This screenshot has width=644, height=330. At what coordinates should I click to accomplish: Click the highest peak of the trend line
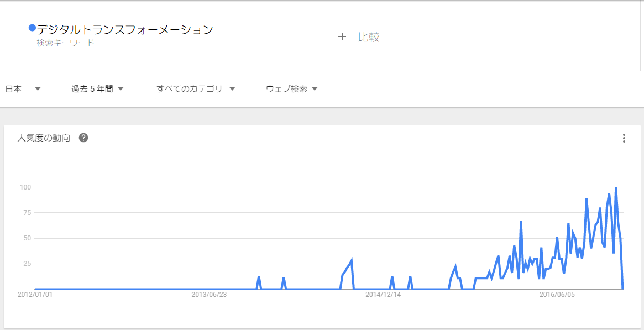tap(616, 188)
